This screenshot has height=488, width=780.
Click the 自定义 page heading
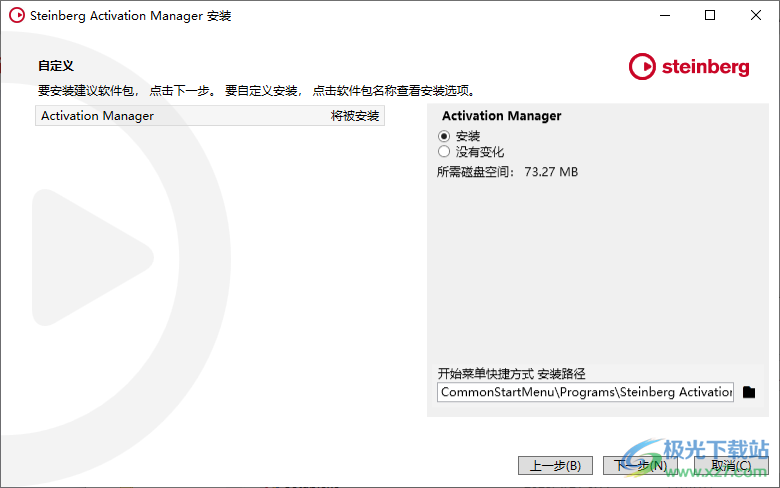(56, 66)
